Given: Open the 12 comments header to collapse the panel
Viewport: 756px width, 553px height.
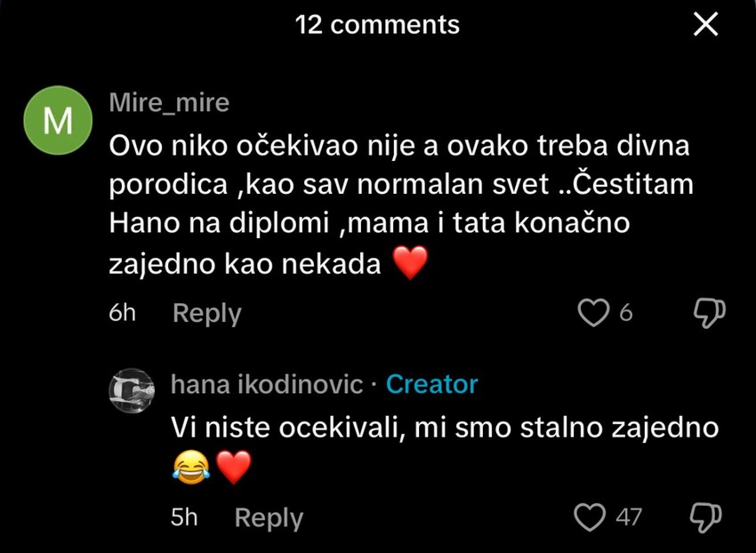Looking at the screenshot, I should tap(377, 24).
